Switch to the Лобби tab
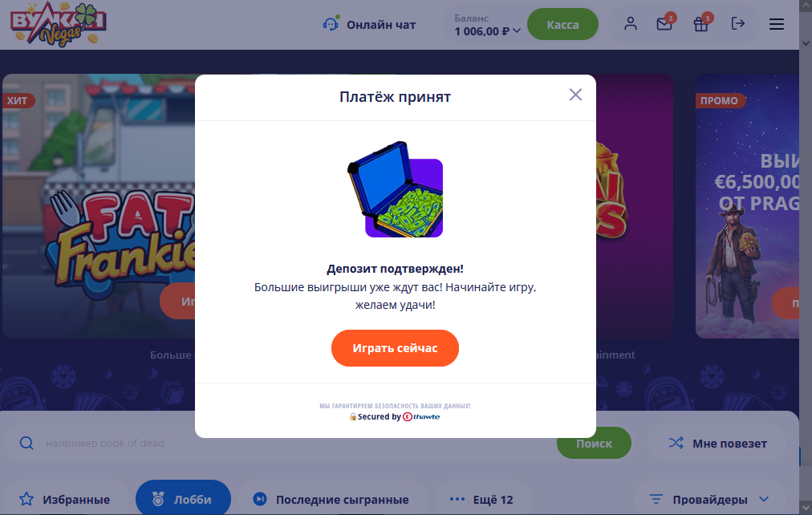The image size is (812, 515). tap(183, 500)
